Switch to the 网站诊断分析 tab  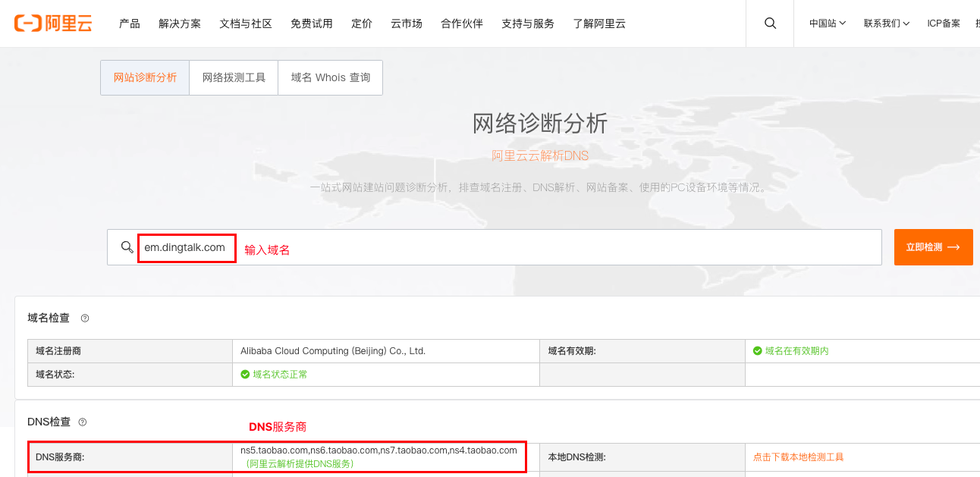[145, 77]
